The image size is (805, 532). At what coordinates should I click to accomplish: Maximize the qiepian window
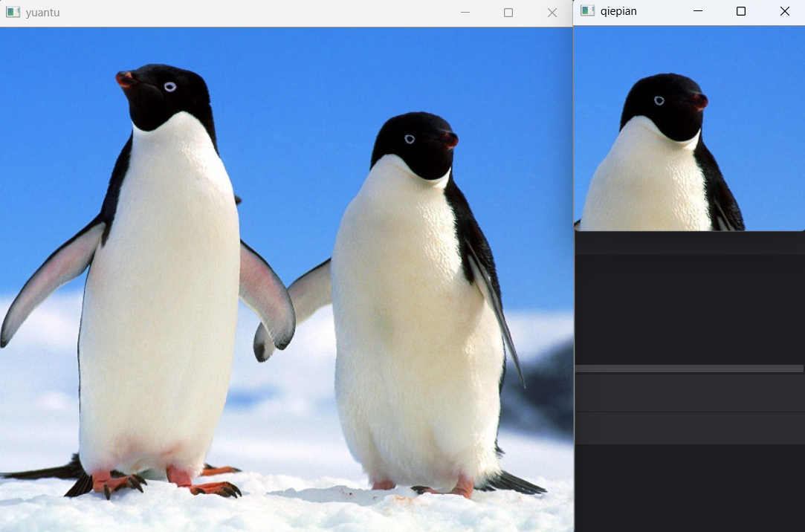pyautogui.click(x=741, y=10)
